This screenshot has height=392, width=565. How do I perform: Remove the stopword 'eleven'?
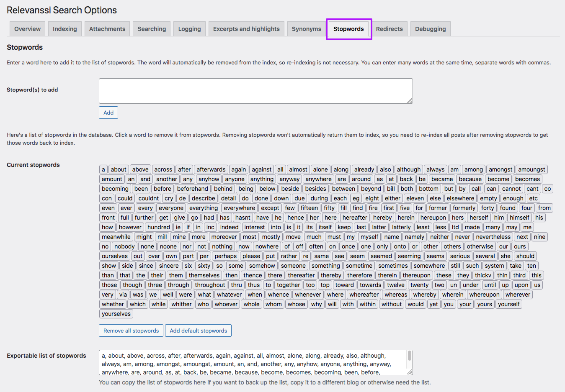pyautogui.click(x=415, y=198)
